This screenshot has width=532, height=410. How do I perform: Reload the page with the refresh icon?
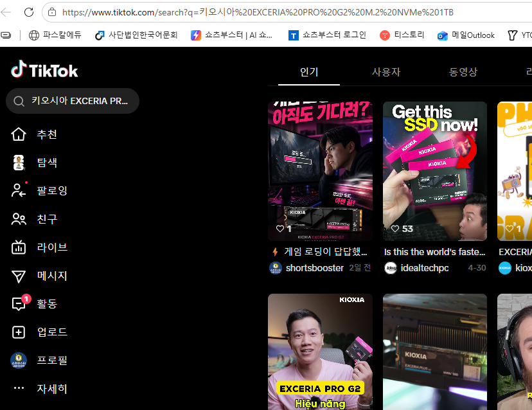pos(29,12)
